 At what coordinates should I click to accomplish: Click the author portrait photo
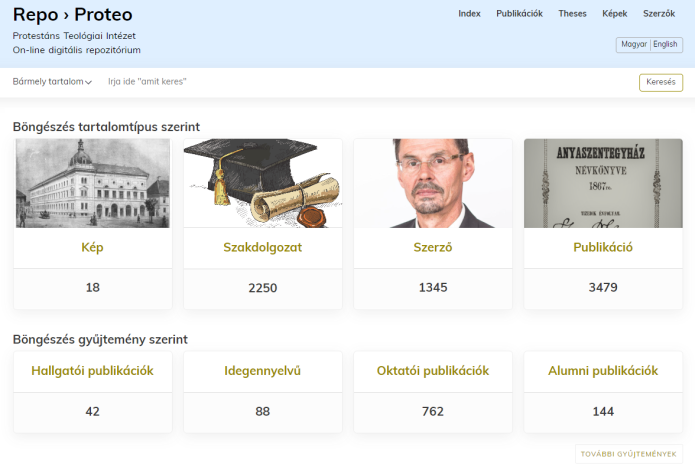coord(433,183)
